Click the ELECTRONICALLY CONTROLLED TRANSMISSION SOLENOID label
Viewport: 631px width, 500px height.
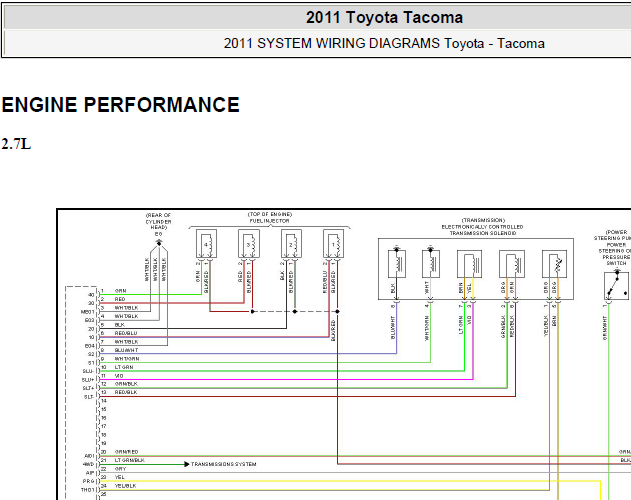[483, 227]
